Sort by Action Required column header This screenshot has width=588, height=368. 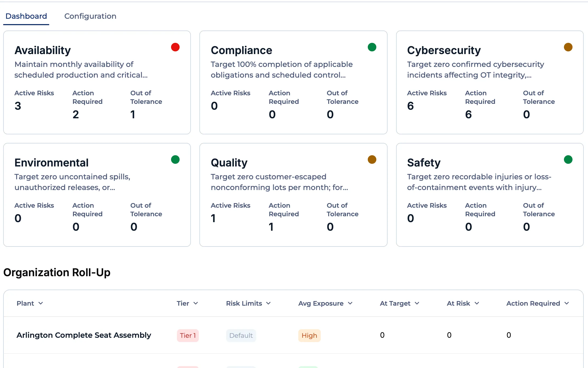coord(537,303)
